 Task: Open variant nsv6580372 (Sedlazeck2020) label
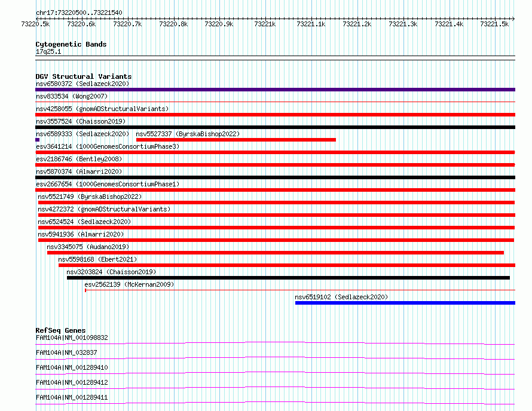pyautogui.click(x=82, y=84)
